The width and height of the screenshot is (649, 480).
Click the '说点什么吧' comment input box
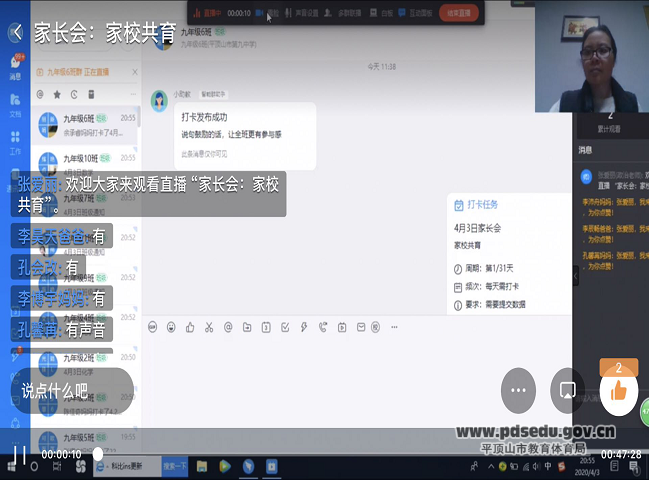tap(70, 390)
